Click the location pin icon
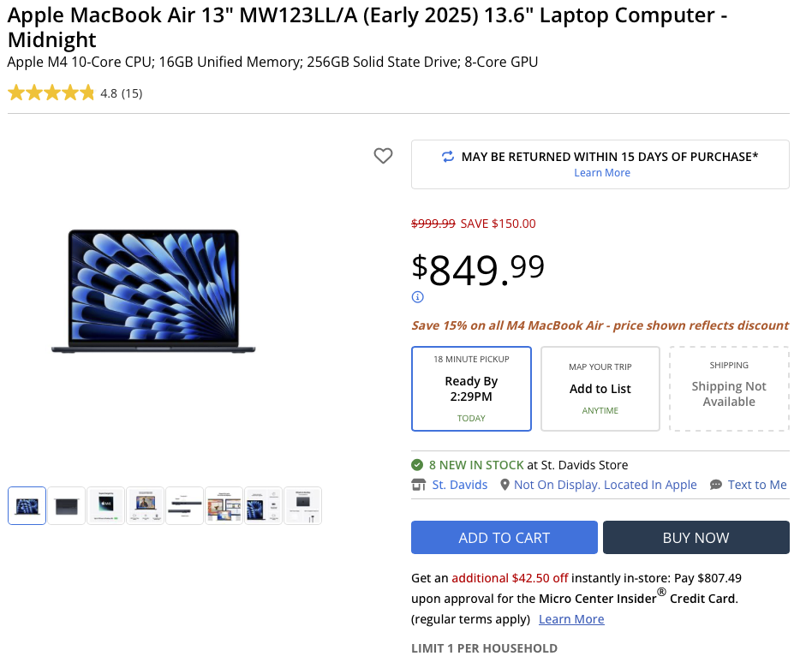This screenshot has width=812, height=662. coord(505,485)
